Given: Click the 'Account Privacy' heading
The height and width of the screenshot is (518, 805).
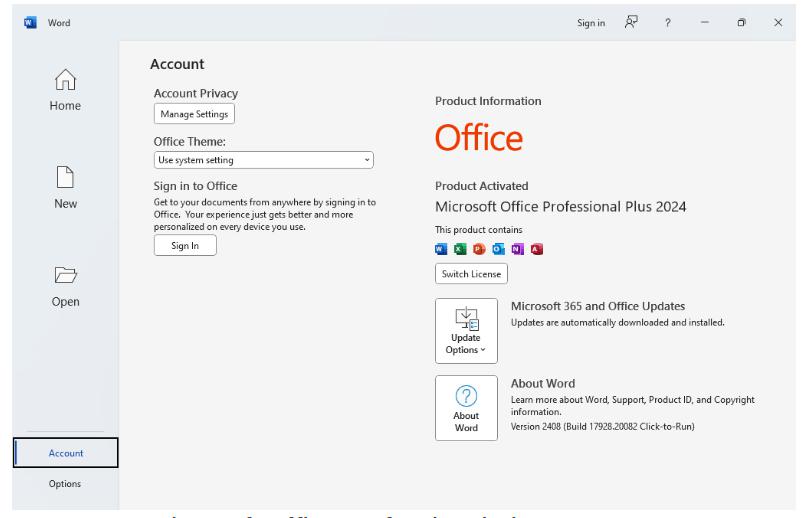Looking at the screenshot, I should click(x=196, y=93).
